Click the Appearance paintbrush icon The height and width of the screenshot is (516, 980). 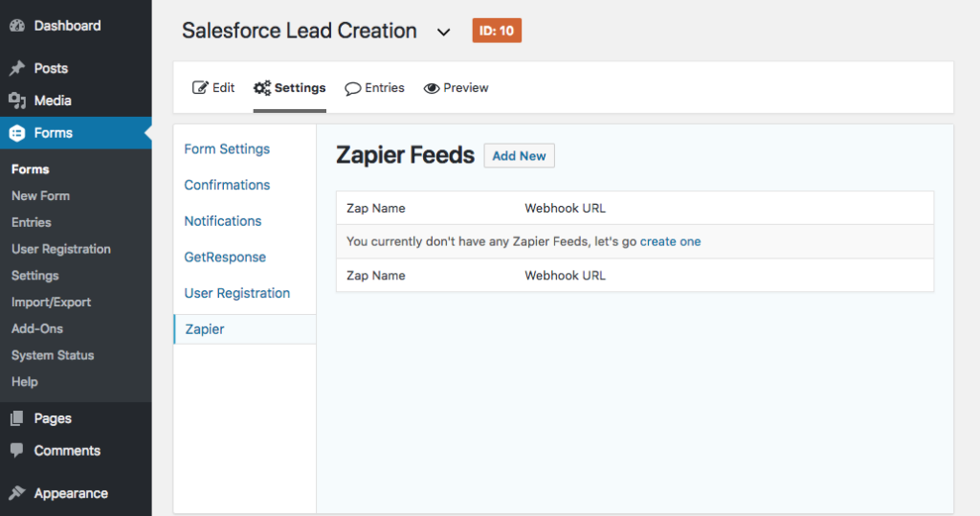pos(17,493)
